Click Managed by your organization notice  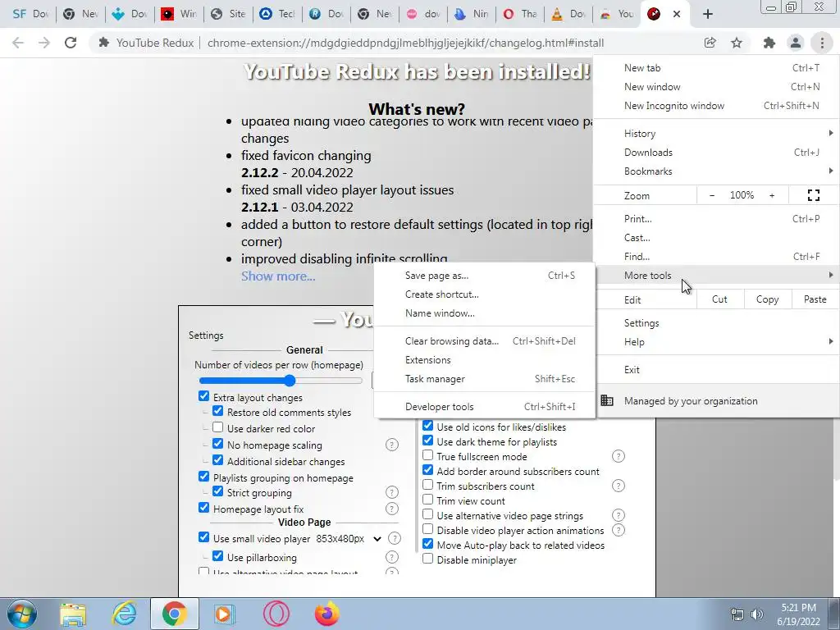(716, 400)
